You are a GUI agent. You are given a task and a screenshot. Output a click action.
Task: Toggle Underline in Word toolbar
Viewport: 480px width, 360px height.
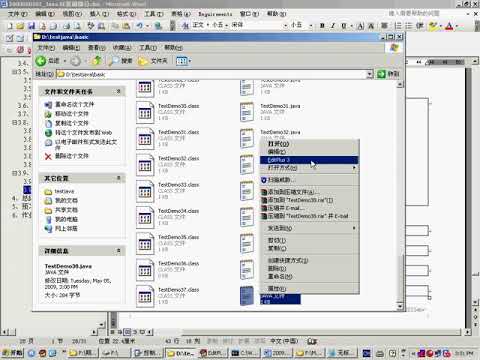point(344,26)
